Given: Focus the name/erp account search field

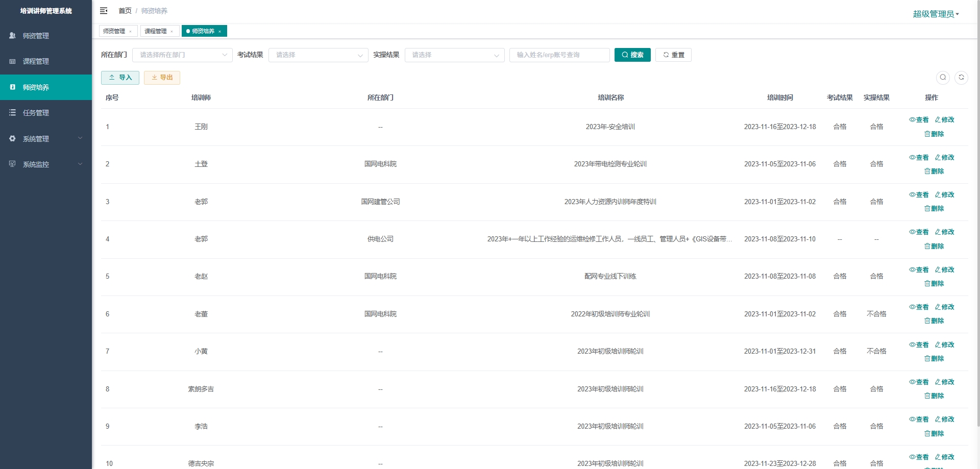Looking at the screenshot, I should pos(559,55).
